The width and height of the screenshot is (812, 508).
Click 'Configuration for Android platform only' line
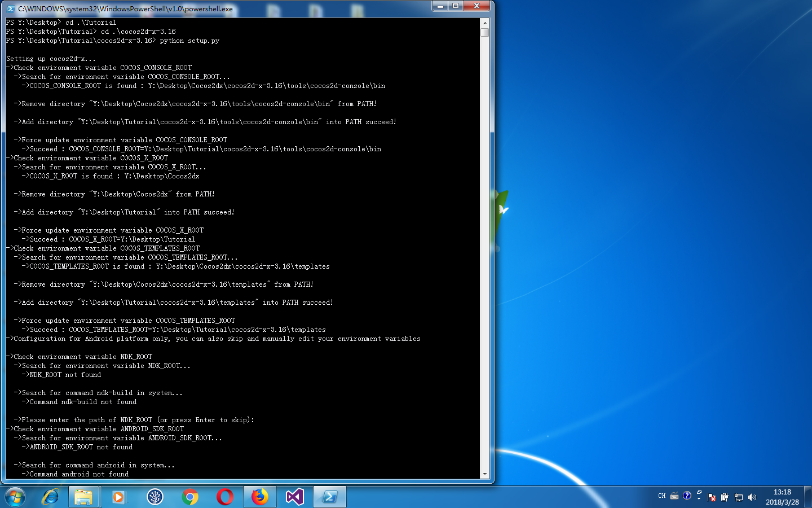point(213,339)
